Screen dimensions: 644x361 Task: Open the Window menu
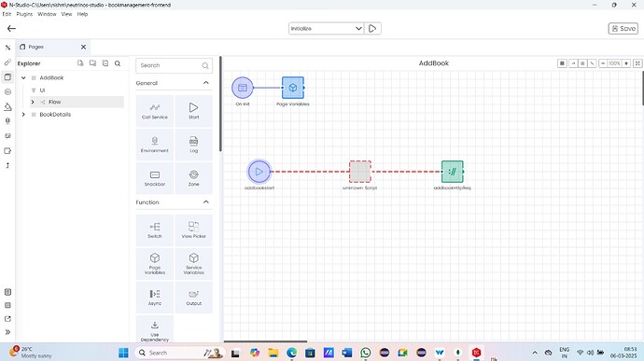tap(47, 14)
